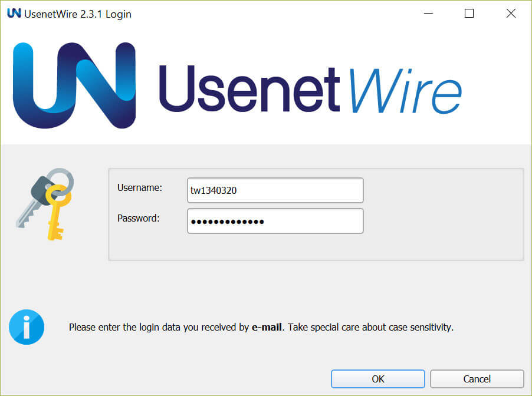Viewport: 532px width, 396px height.
Task: Click empty space below the Password field
Action: pos(275,246)
